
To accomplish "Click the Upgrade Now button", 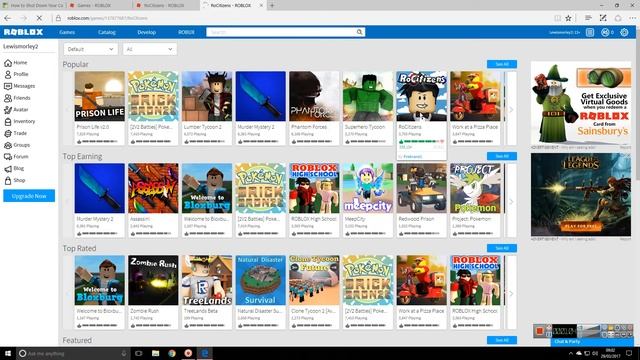I will pos(29,196).
